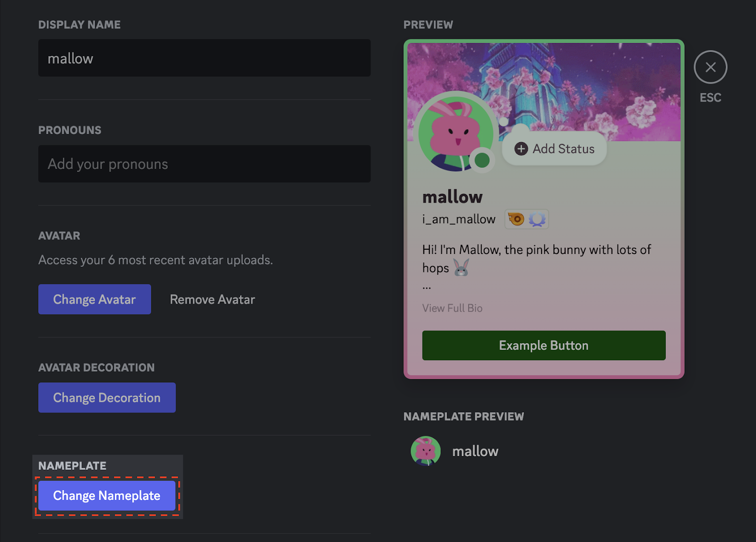The height and width of the screenshot is (542, 756).
Task: Click the highlighted Change Nameplate button
Action: 107,496
